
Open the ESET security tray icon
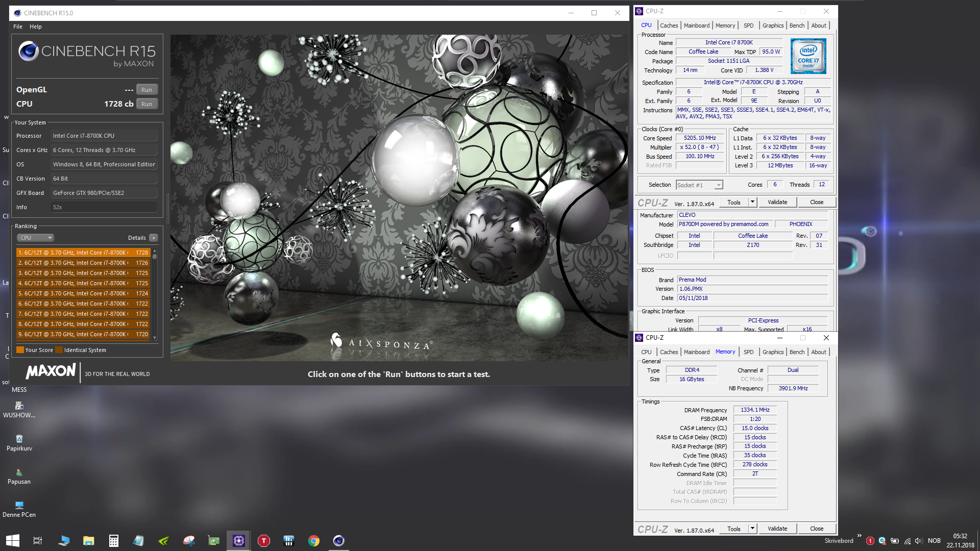coord(882,541)
